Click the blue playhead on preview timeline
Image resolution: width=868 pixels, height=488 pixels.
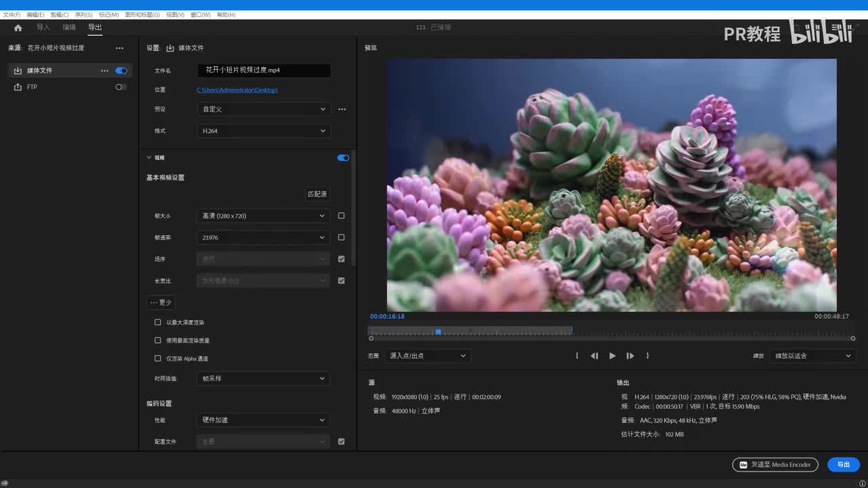pyautogui.click(x=438, y=332)
